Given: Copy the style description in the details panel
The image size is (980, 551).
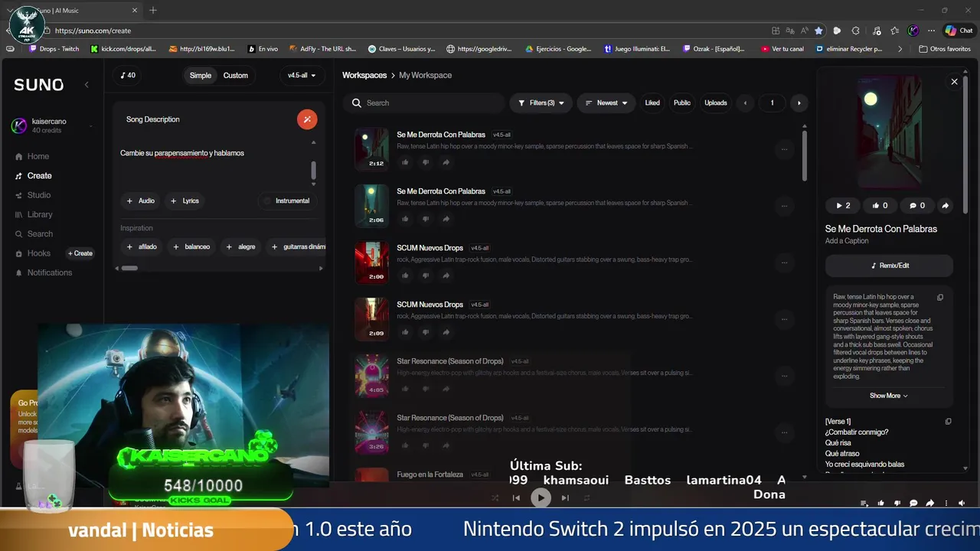Looking at the screenshot, I should [940, 297].
